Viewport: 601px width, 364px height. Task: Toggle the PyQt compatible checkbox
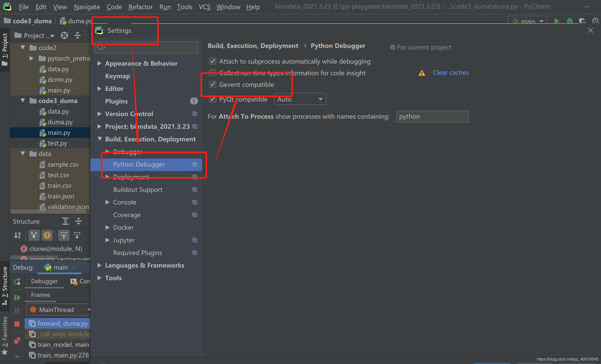[x=212, y=99]
